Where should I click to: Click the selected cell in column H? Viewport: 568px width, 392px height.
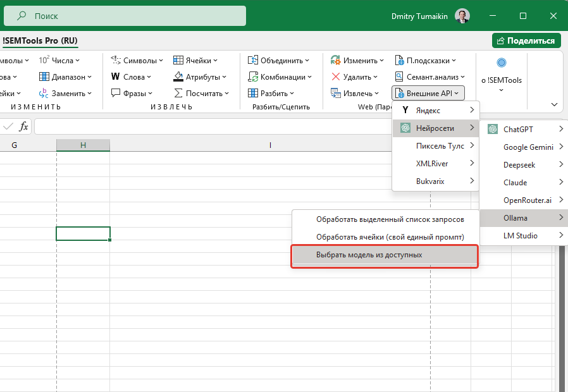point(83,233)
